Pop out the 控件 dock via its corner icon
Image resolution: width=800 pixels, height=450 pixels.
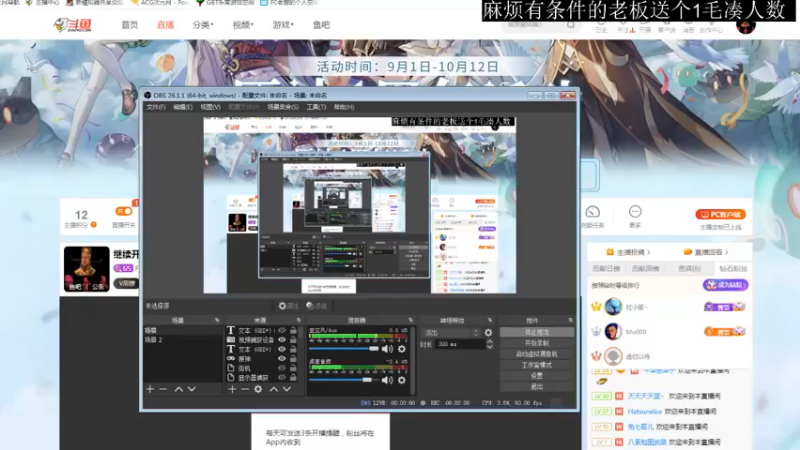point(570,320)
